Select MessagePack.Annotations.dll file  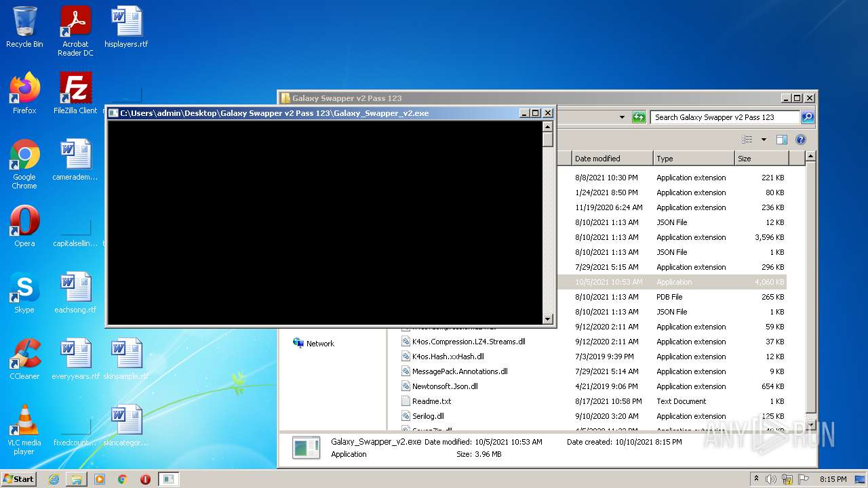pos(454,371)
